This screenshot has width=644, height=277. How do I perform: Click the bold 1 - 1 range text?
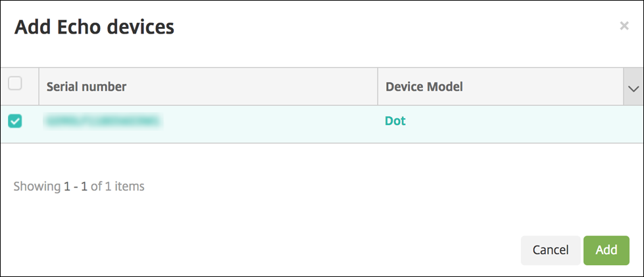pos(76,186)
